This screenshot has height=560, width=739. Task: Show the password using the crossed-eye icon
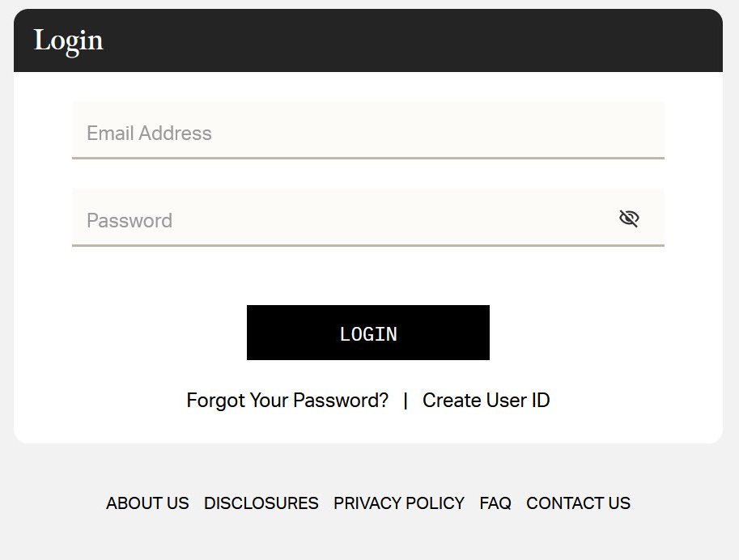[x=629, y=218]
